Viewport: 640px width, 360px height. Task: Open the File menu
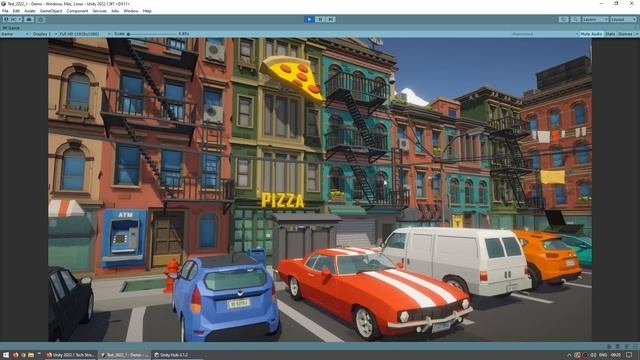(x=5, y=11)
